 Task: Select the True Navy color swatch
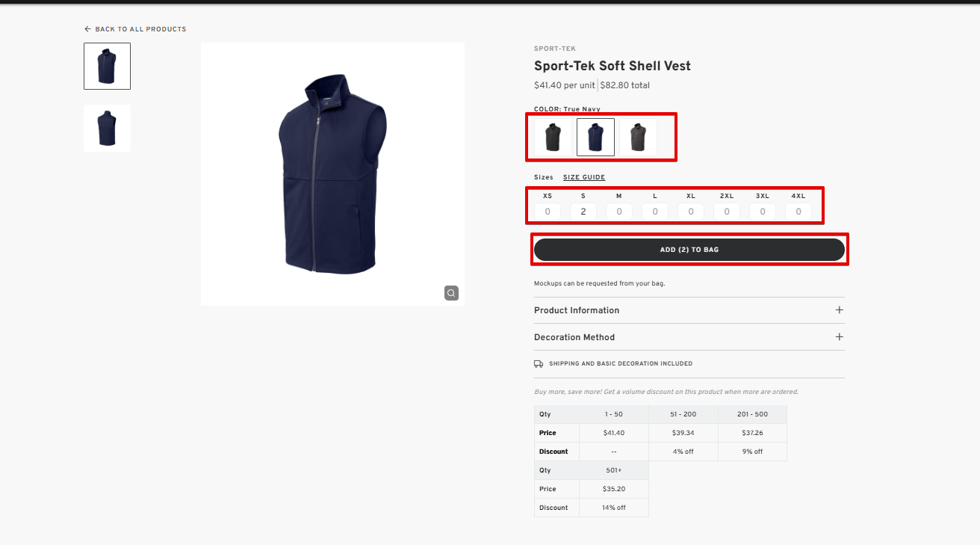click(595, 137)
